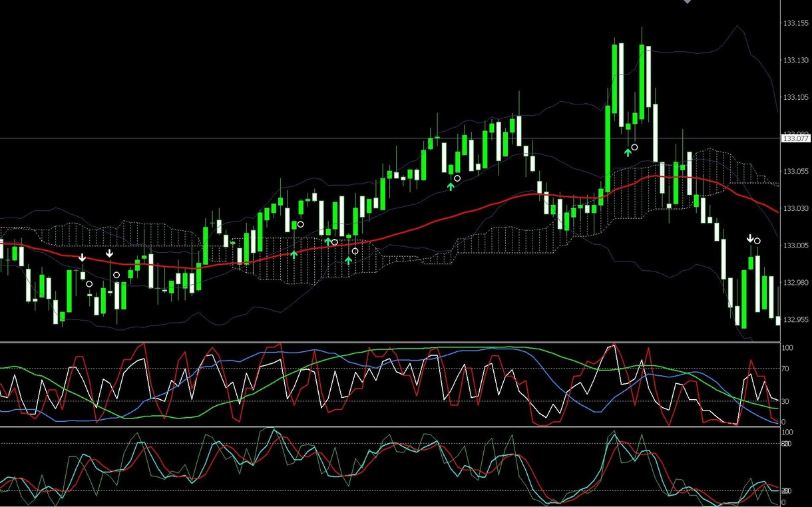
Task: Select the leftmost green up arrow signal
Action: click(x=294, y=254)
